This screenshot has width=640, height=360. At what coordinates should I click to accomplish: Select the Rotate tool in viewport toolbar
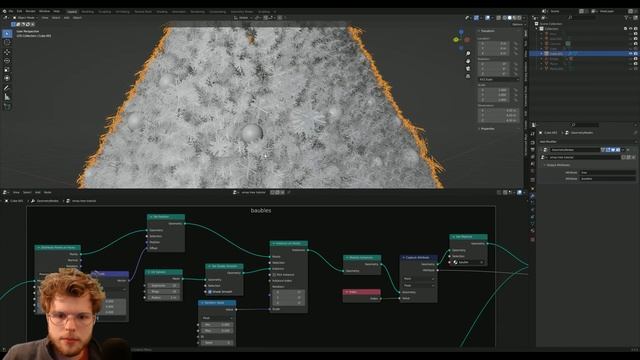(7, 61)
